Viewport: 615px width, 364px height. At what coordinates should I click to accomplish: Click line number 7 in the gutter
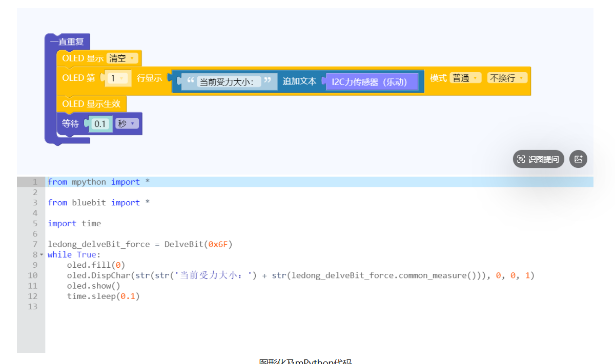[35, 244]
